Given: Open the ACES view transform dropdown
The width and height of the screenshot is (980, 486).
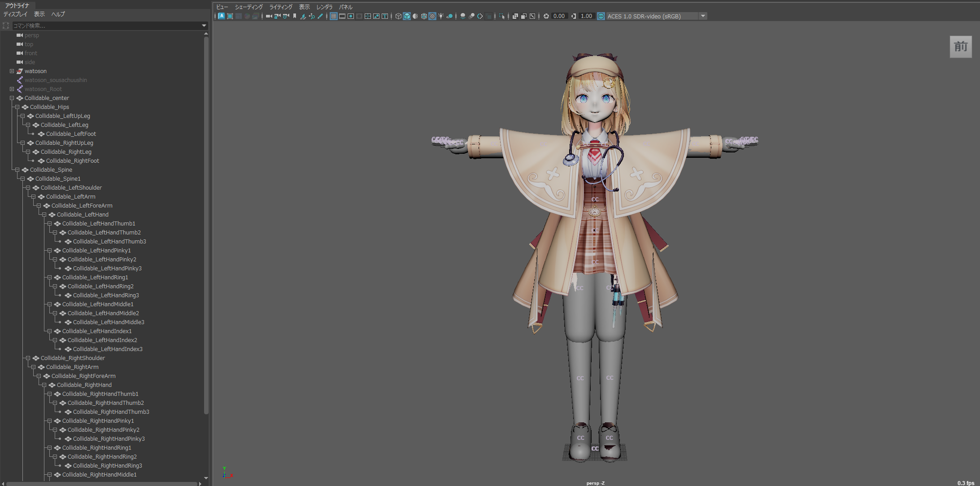Looking at the screenshot, I should click(x=703, y=16).
